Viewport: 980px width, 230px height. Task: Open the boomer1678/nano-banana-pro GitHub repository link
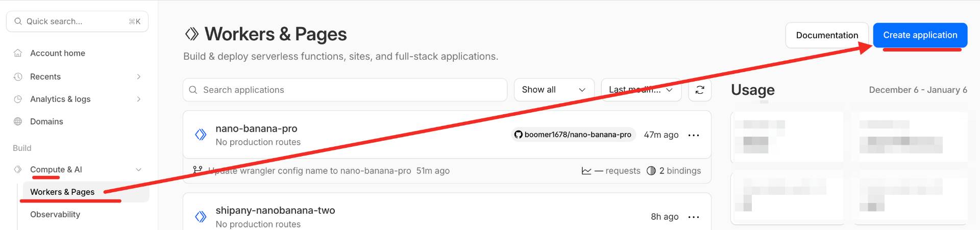click(x=573, y=135)
